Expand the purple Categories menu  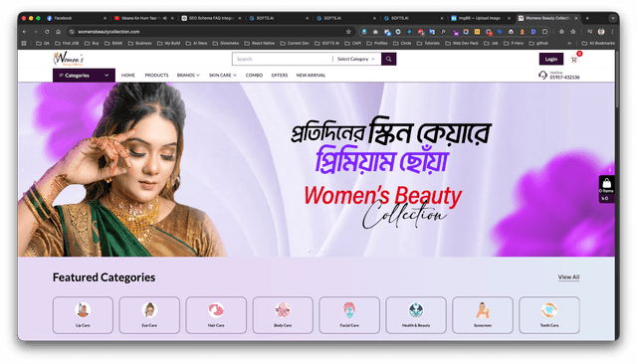click(84, 76)
